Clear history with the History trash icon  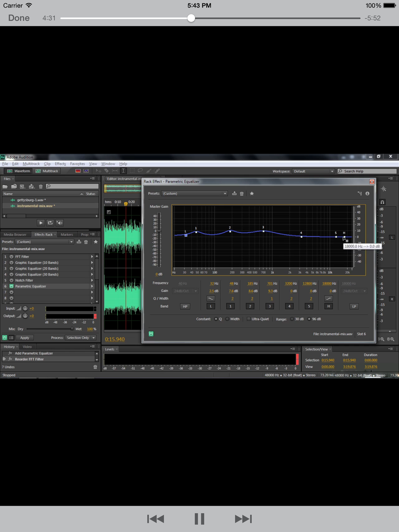95,367
